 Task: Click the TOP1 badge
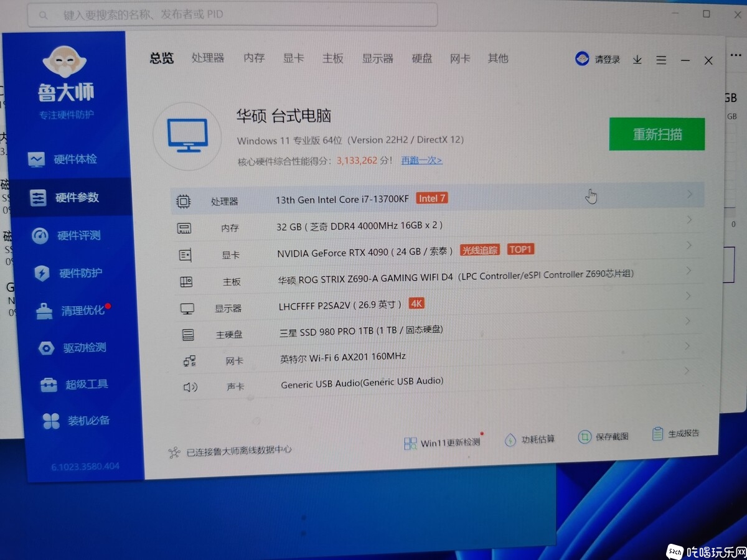520,250
